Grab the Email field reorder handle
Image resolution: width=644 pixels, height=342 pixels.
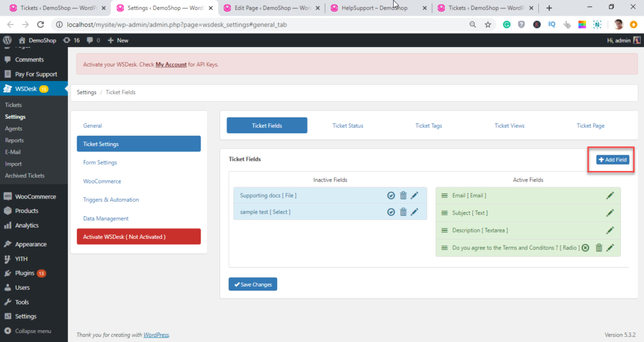[445, 196]
